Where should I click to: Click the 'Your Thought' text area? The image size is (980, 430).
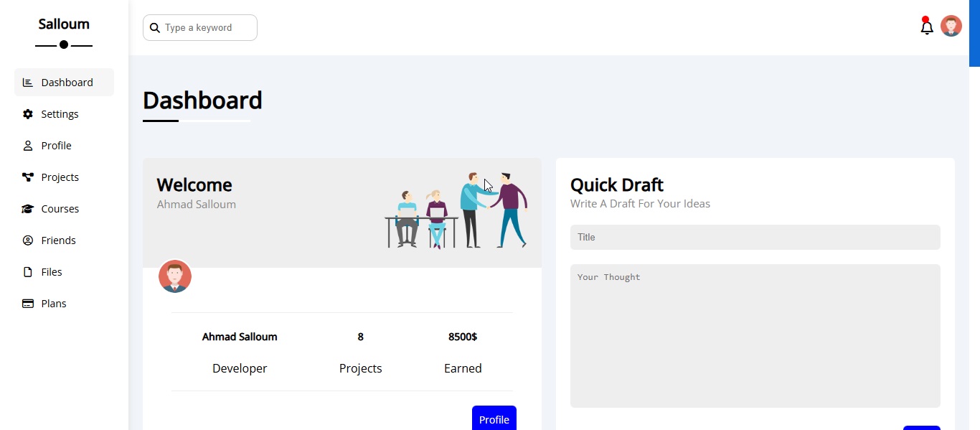755,336
